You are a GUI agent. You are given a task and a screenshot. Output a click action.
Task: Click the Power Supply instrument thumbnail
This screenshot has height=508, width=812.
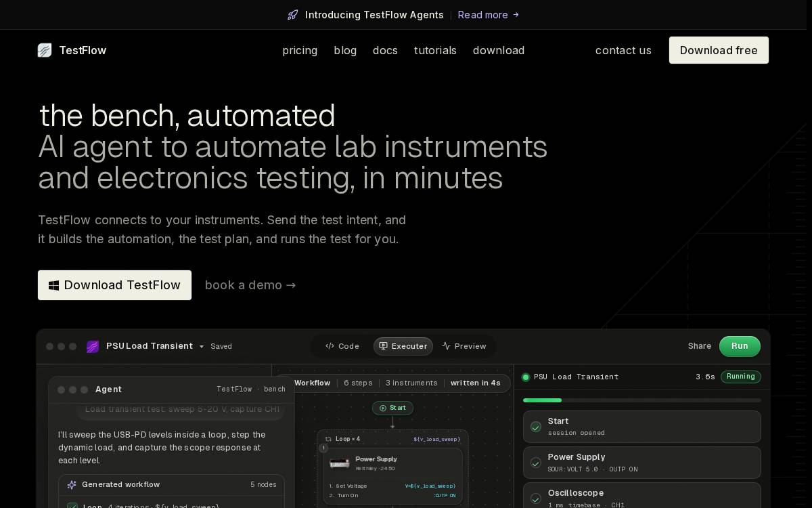[340, 463]
